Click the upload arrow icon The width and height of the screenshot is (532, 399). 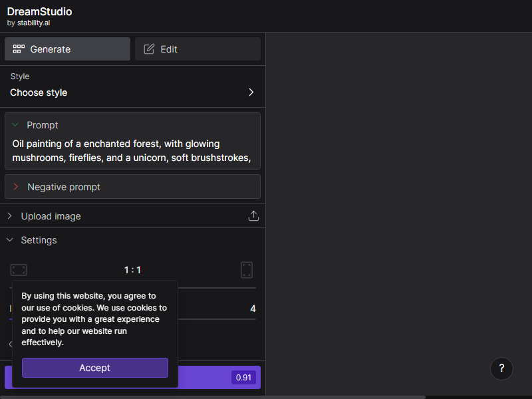click(x=253, y=215)
